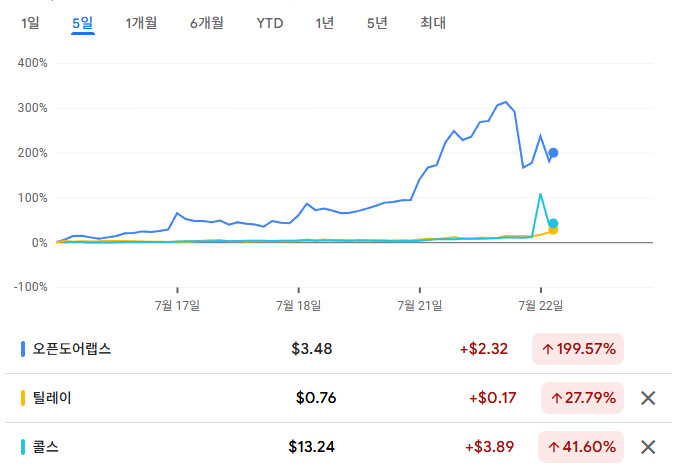Switch chart to 1개월 range
Screen dimensions: 690x470
point(141,22)
